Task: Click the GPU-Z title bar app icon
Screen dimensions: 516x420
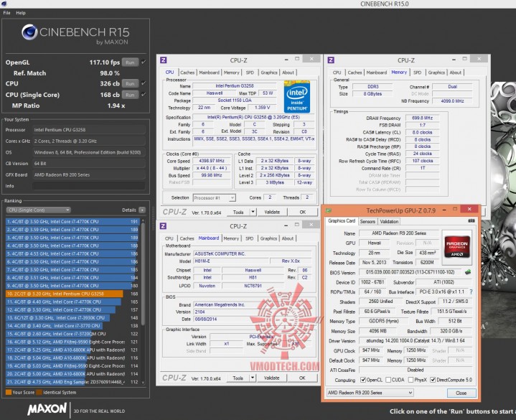Action: [x=329, y=210]
